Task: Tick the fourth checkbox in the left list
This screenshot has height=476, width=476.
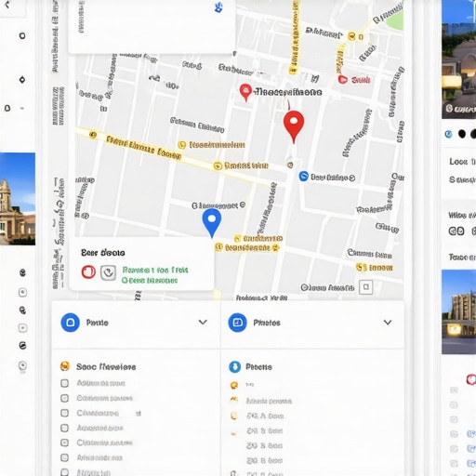Action: (x=64, y=428)
